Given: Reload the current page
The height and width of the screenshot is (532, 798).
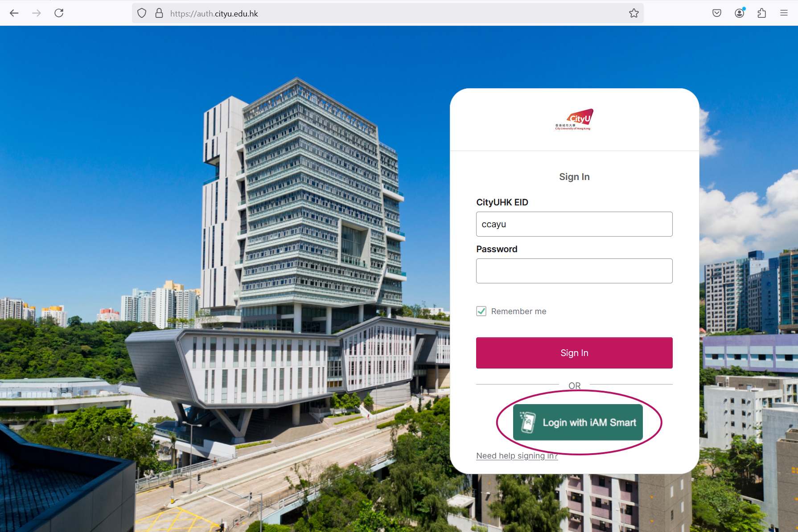Looking at the screenshot, I should point(59,13).
